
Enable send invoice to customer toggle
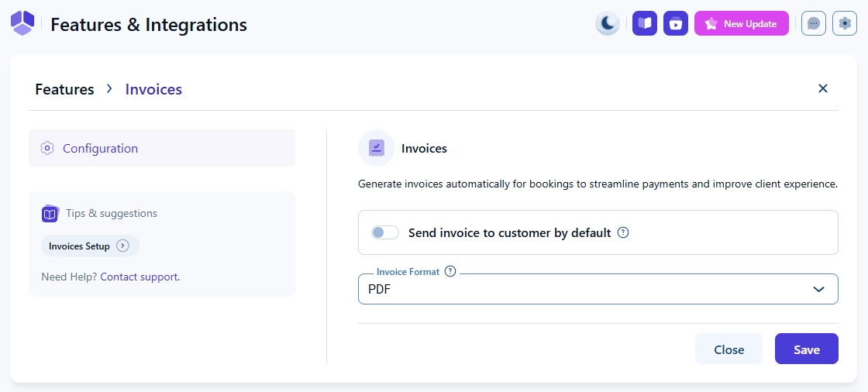[385, 232]
